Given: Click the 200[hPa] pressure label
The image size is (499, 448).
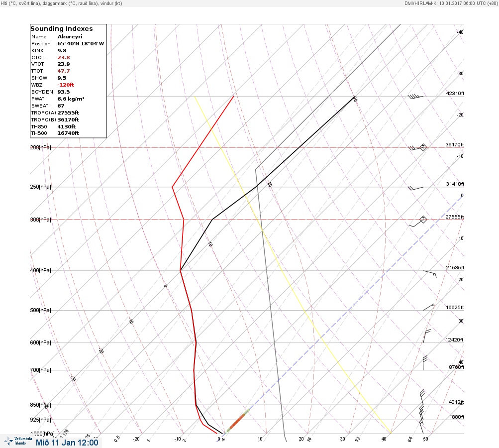Looking at the screenshot, I should point(40,147).
